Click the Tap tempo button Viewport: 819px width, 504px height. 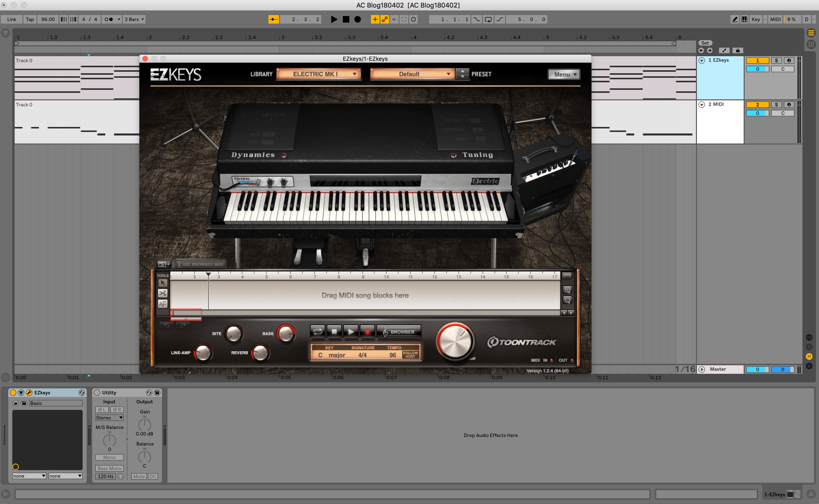[29, 19]
